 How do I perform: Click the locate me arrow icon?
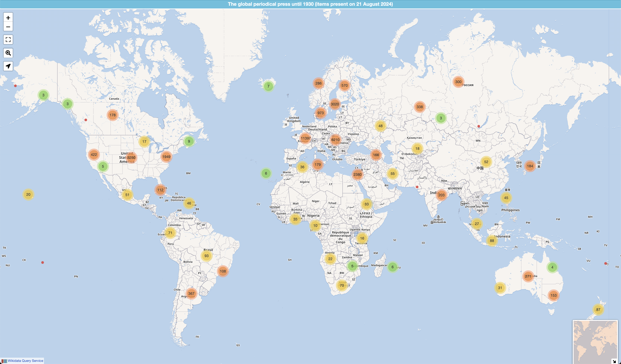pos(8,66)
